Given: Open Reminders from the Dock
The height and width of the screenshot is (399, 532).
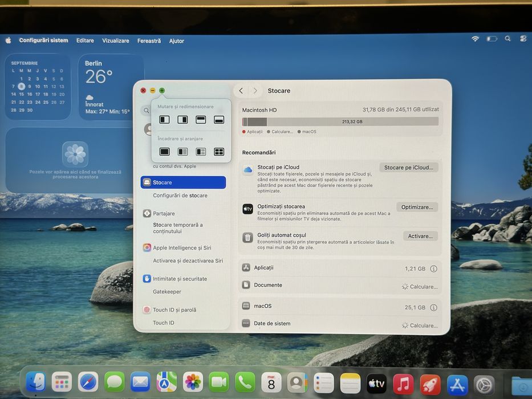Looking at the screenshot, I should (x=324, y=382).
